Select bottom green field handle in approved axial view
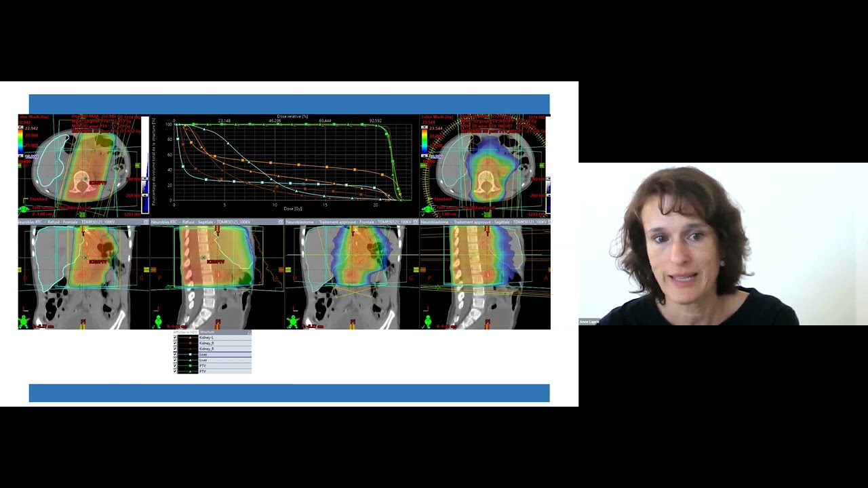Screen dimensions: 868x488 [488, 214]
